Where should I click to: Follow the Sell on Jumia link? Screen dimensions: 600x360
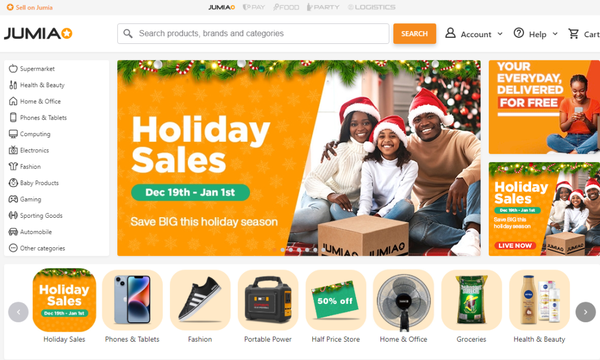pyautogui.click(x=29, y=7)
